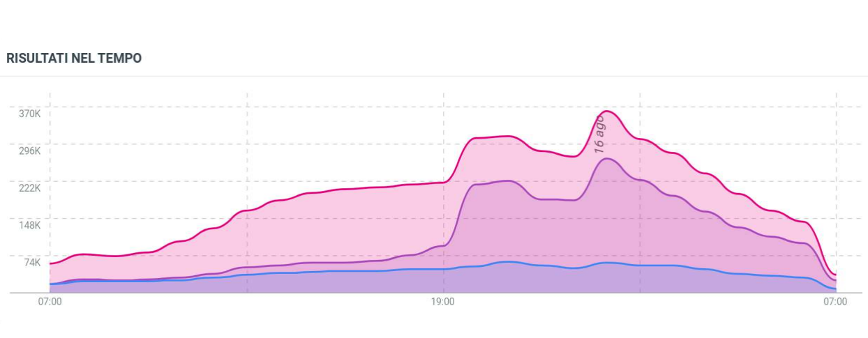Click the 296K y-axis label
Viewport: 868px width, 338px height.
pos(29,151)
